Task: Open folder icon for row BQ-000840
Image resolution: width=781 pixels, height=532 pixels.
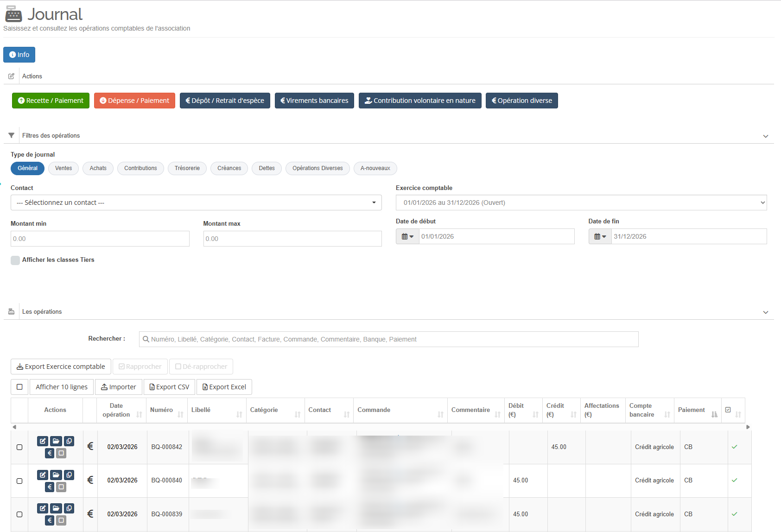Action: pyautogui.click(x=56, y=475)
